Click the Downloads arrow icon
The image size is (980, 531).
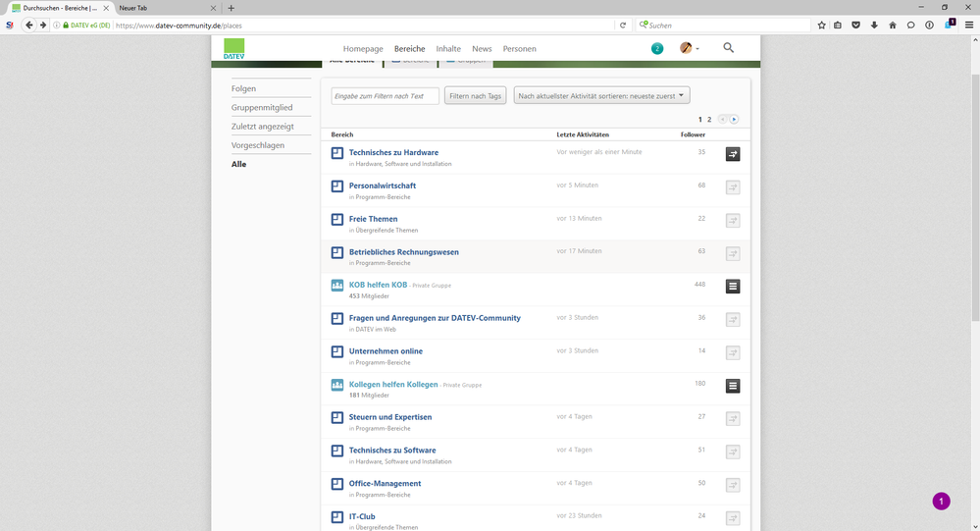point(874,25)
